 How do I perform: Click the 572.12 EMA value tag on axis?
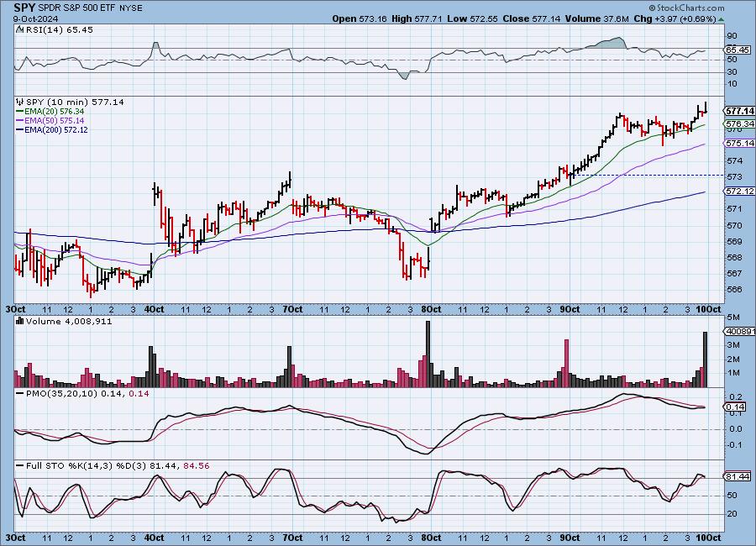[x=739, y=192]
